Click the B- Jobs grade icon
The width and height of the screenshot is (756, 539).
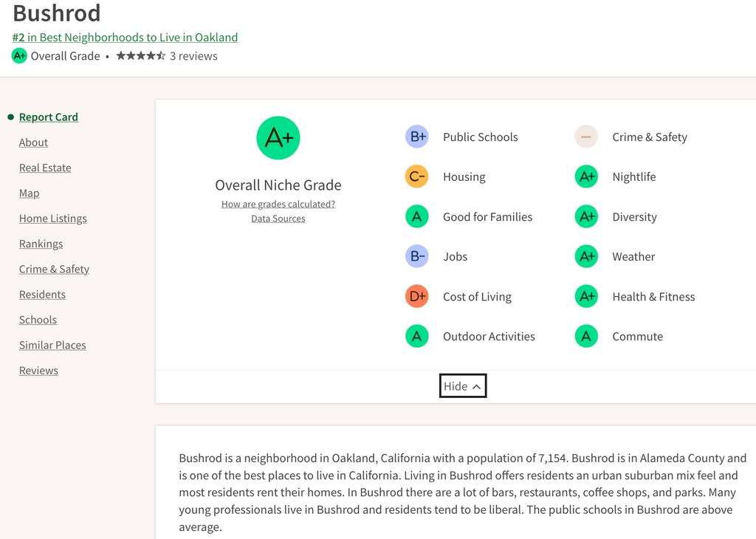[417, 256]
